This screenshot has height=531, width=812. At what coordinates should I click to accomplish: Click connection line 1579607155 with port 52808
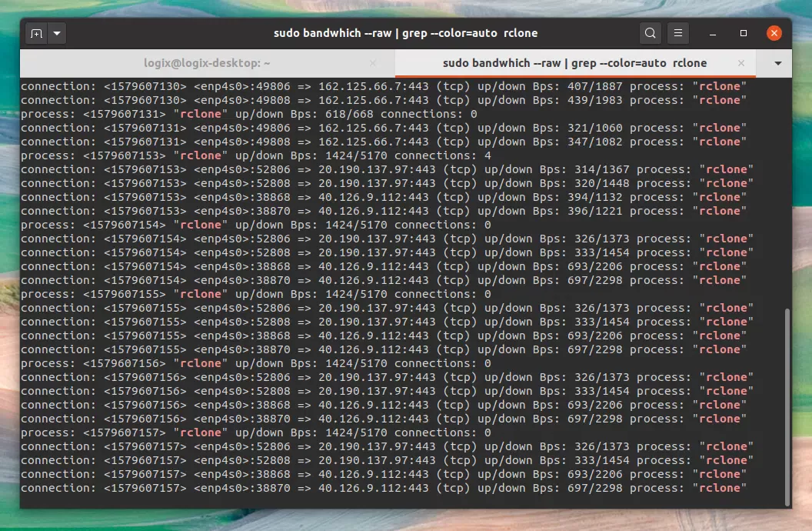(x=387, y=322)
